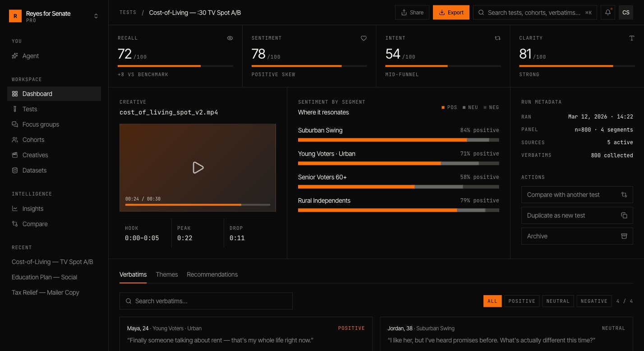Filter verbatims by ALL

point(492,301)
